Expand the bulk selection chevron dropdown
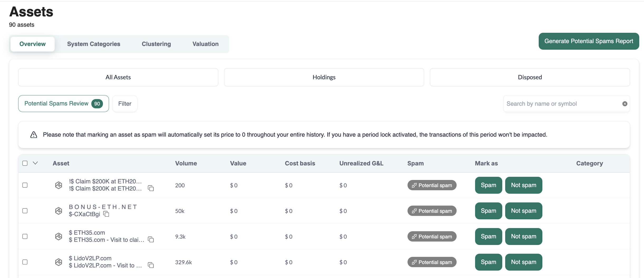This screenshot has width=644, height=278. tap(35, 163)
